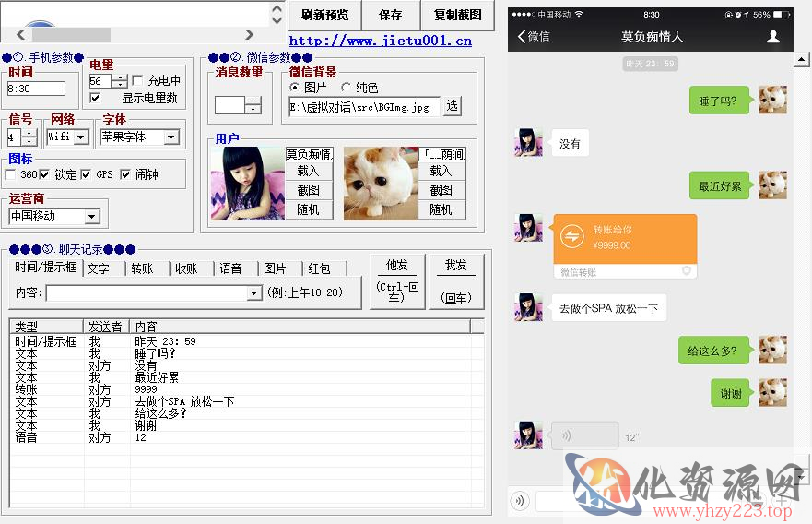812x524 pixels.
Task: Click girl avatar beside 没有 message
Action: pyautogui.click(x=528, y=143)
